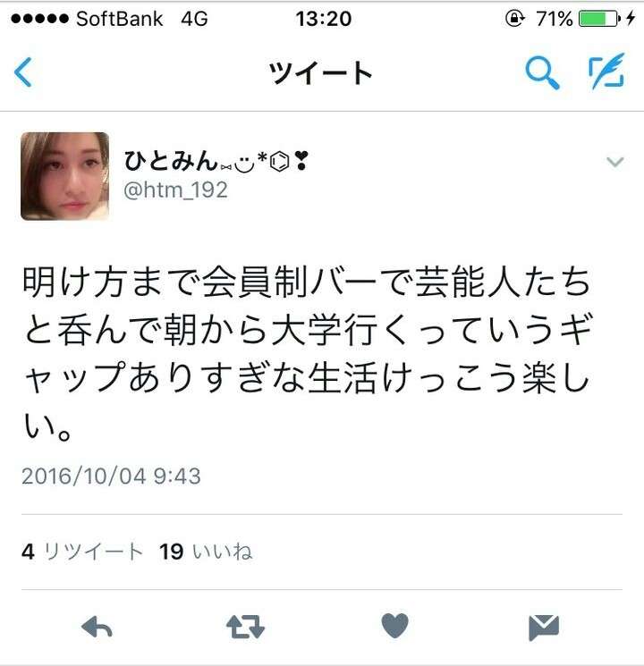
Task: Compose new tweet with feather icon
Action: click(x=606, y=71)
